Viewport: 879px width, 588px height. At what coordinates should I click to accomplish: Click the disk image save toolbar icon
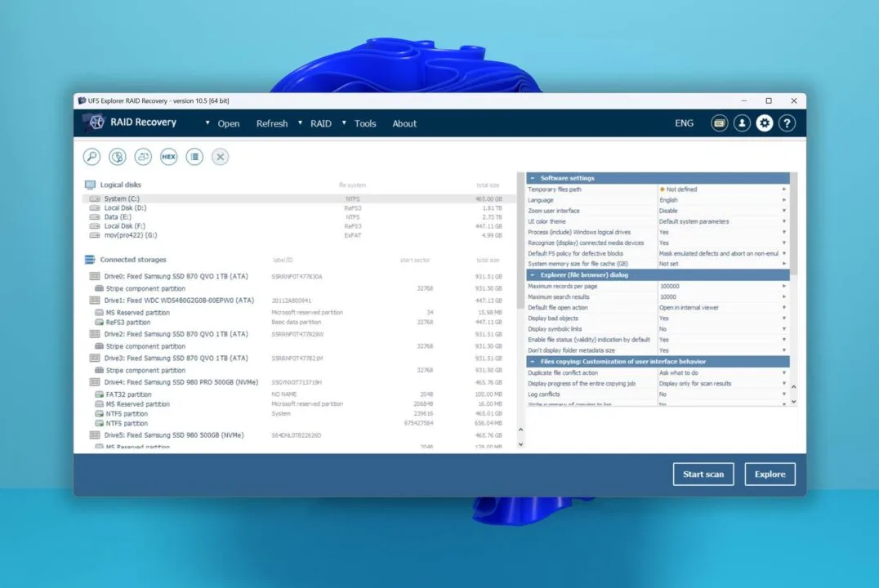[x=118, y=157]
